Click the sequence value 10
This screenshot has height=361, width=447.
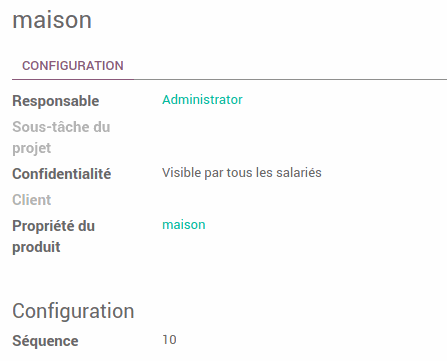[169, 340]
